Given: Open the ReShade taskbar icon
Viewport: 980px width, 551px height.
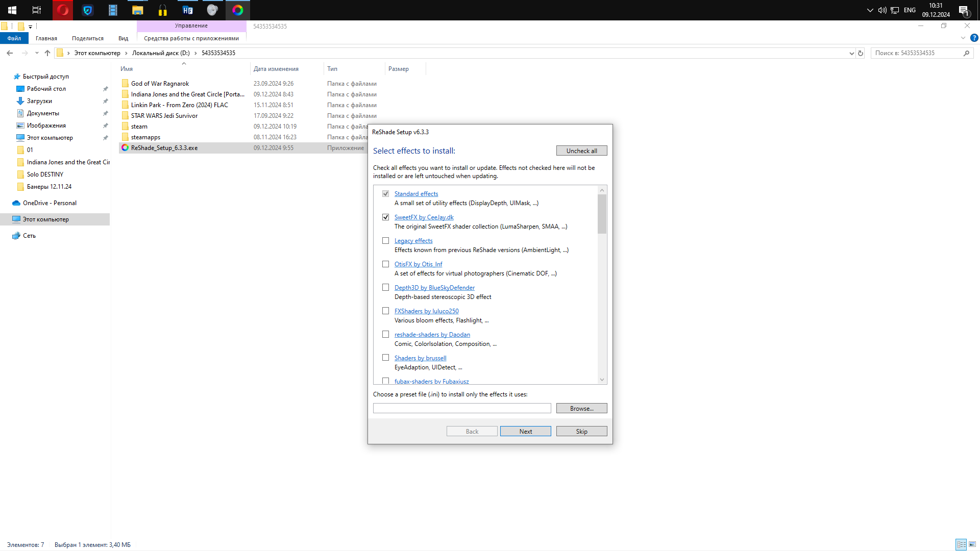Looking at the screenshot, I should tap(238, 10).
